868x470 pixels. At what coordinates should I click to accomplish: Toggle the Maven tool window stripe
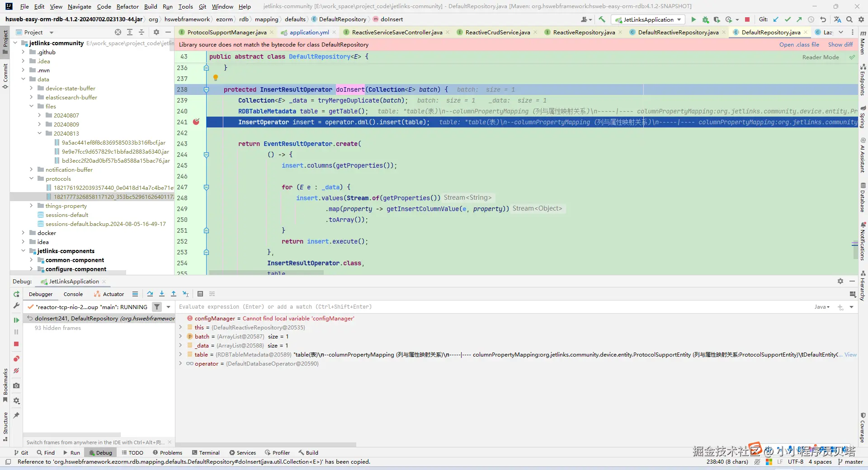coord(863,43)
